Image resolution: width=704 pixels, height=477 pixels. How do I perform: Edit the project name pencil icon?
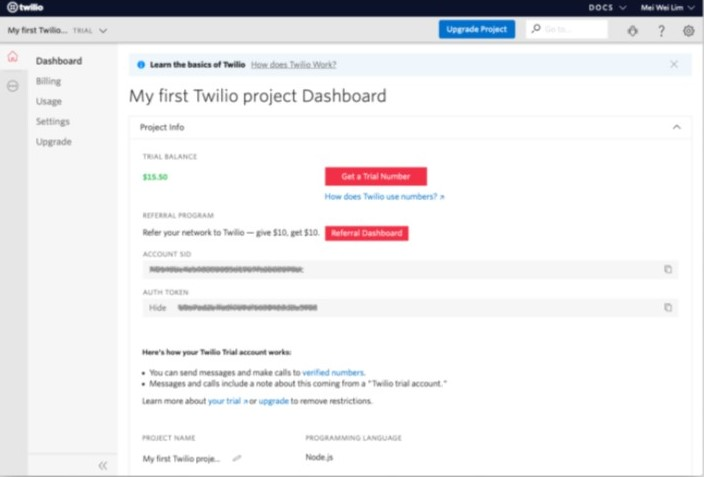coord(237,458)
